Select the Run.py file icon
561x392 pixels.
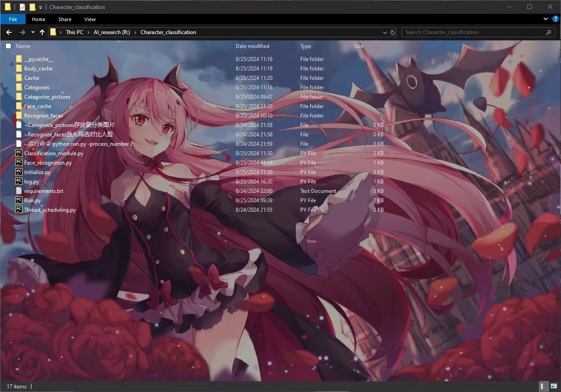(x=19, y=200)
